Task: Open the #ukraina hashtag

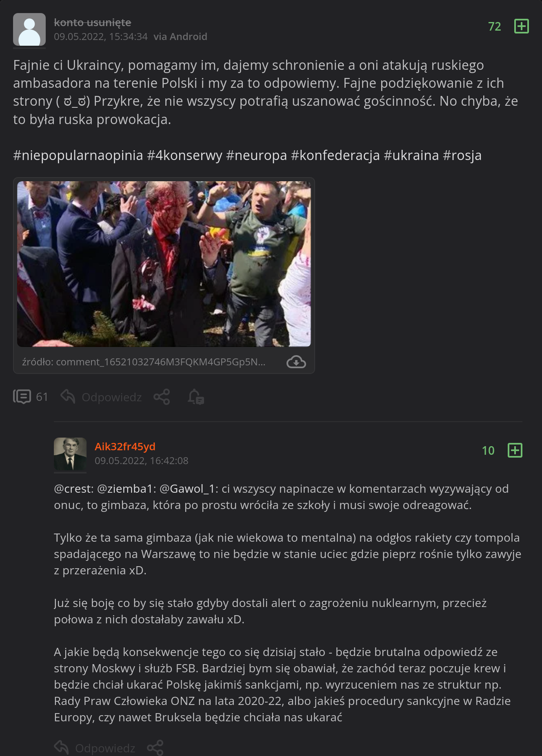Action: click(411, 155)
